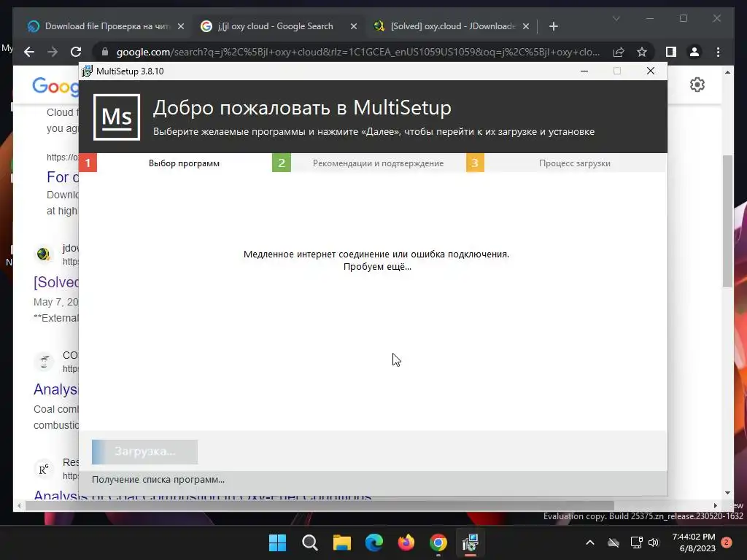Reload the Chrome page
The width and height of the screenshot is (747, 560).
pos(76,52)
